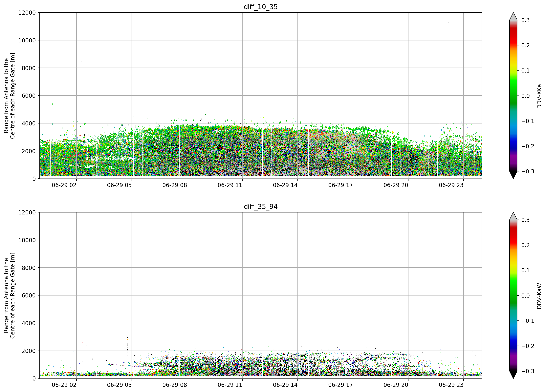Click the −0.1 tick on the DDV-KaW colorbar
Screen dimensions: 546x392
[x=528, y=321]
